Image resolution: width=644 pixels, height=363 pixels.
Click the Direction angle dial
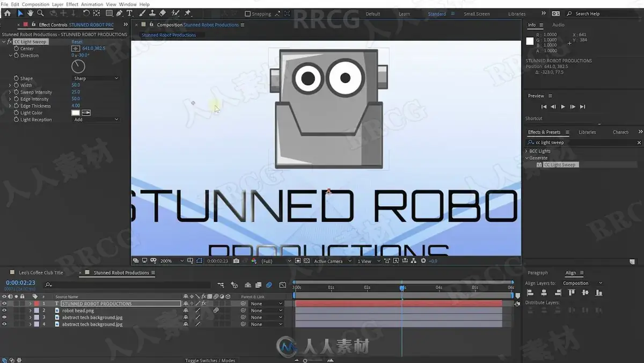pos(78,67)
